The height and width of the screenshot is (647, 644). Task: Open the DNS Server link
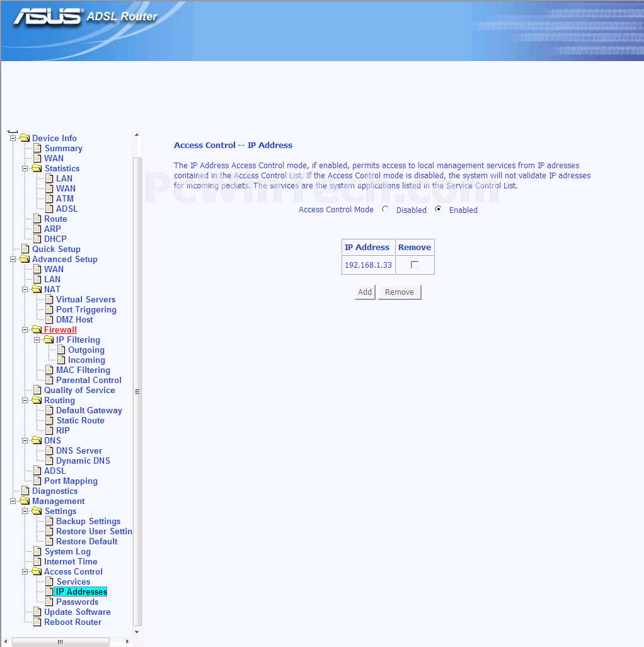pos(79,450)
